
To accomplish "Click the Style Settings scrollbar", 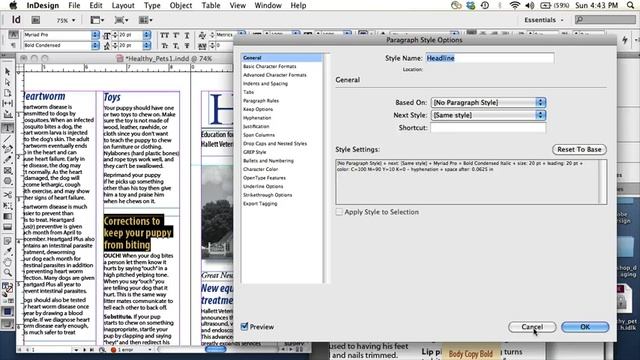I will pyautogui.click(x=602, y=182).
